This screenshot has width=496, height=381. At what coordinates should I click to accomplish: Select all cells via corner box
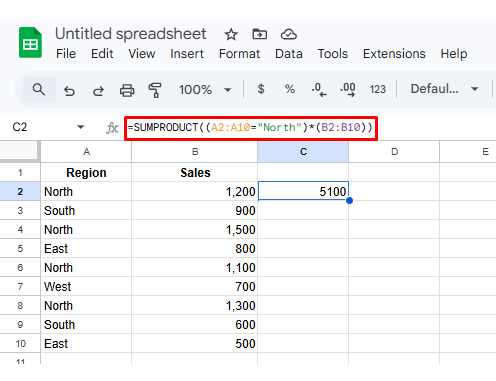click(x=19, y=151)
